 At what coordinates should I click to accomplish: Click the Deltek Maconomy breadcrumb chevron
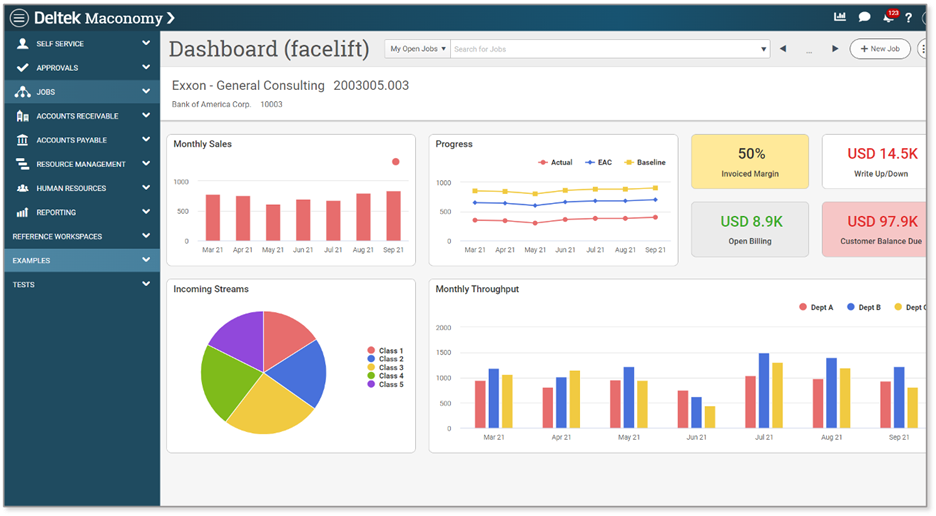click(x=171, y=18)
